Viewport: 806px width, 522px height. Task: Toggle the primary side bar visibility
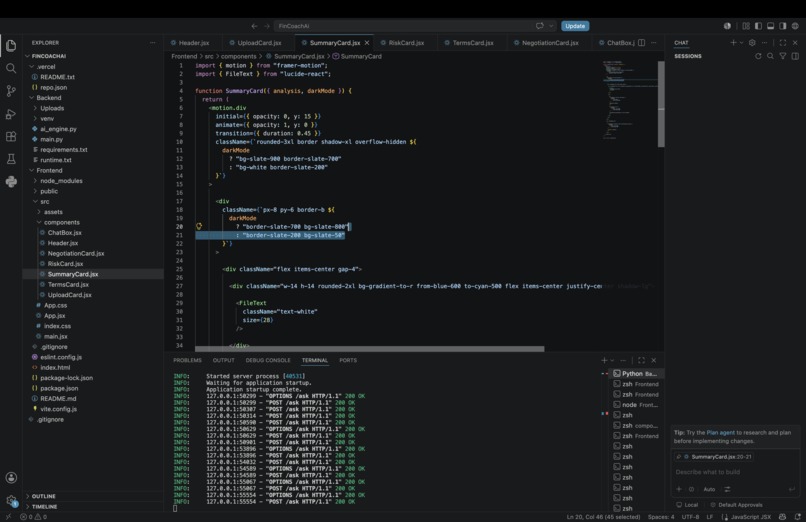coord(758,26)
